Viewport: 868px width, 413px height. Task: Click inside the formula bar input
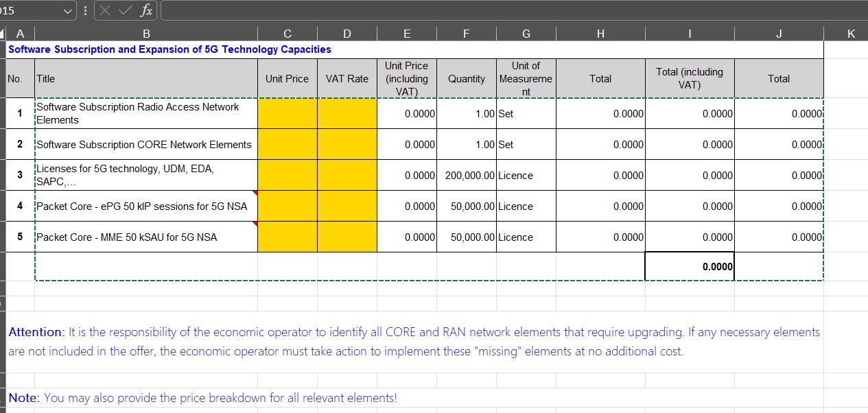(514, 10)
